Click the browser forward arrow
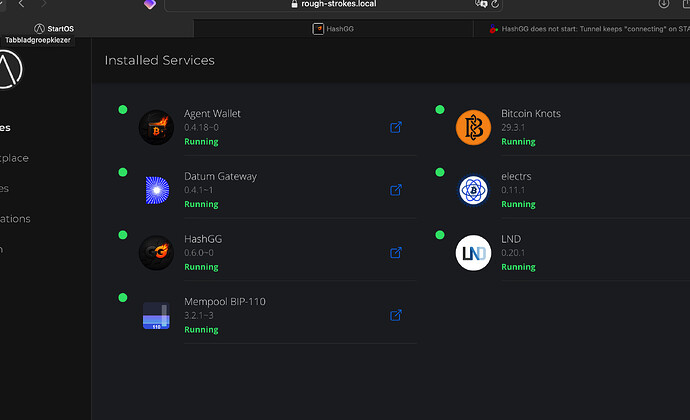The width and height of the screenshot is (690, 420). (43, 4)
